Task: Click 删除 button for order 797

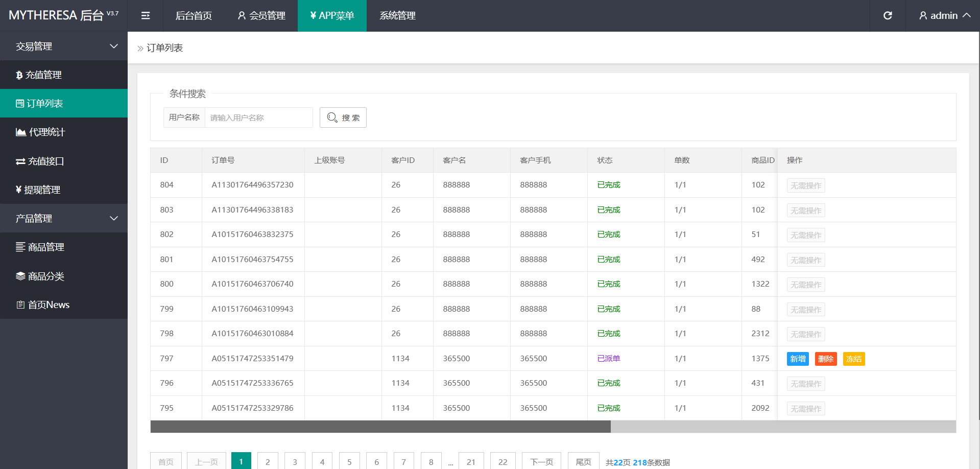Action: 825,359
